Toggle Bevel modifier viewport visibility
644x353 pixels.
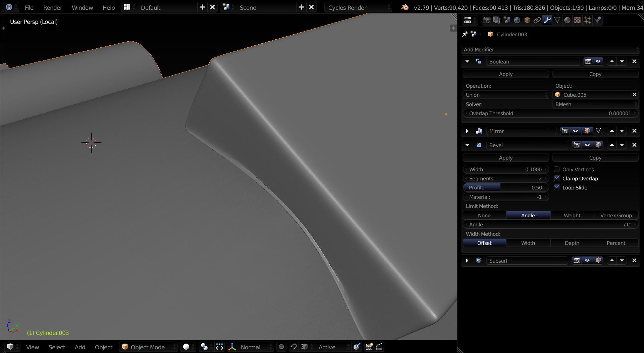587,145
